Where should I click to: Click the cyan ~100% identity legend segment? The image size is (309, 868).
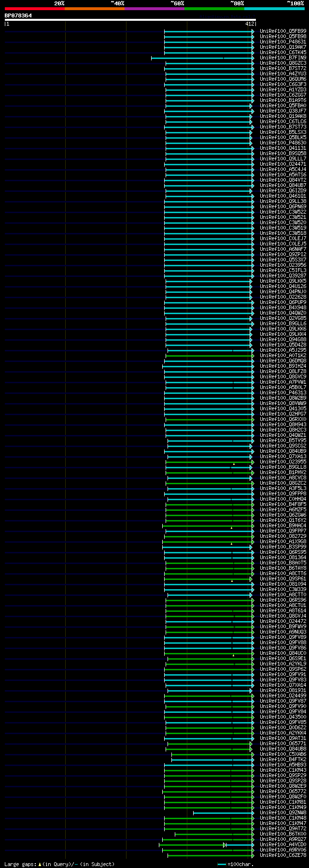(x=274, y=9)
